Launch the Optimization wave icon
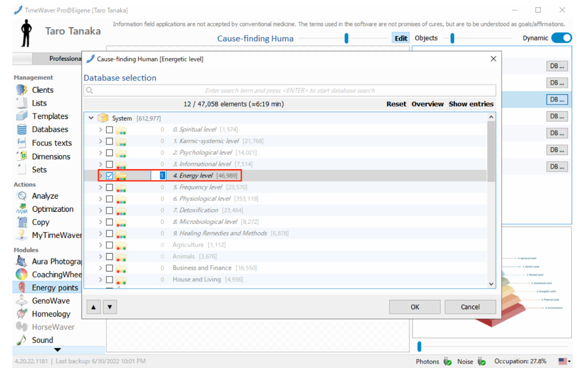 [x=22, y=209]
